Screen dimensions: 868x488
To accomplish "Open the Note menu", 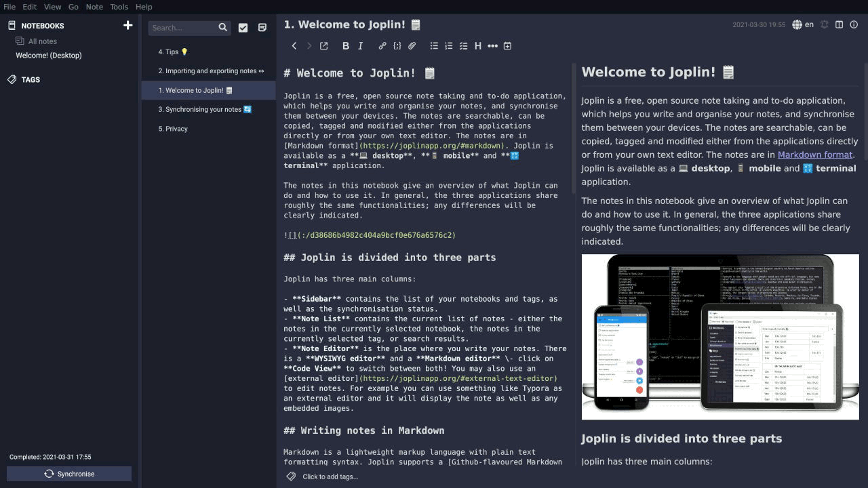I will click(94, 7).
